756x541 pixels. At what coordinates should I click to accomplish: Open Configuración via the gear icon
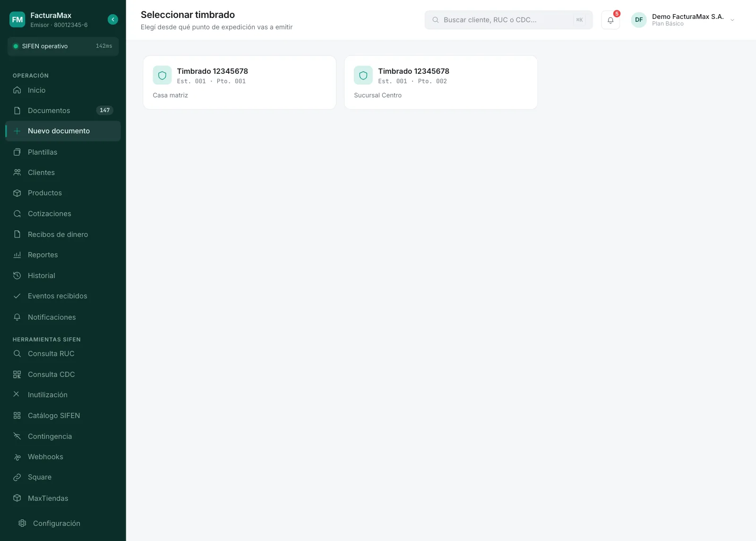point(22,523)
